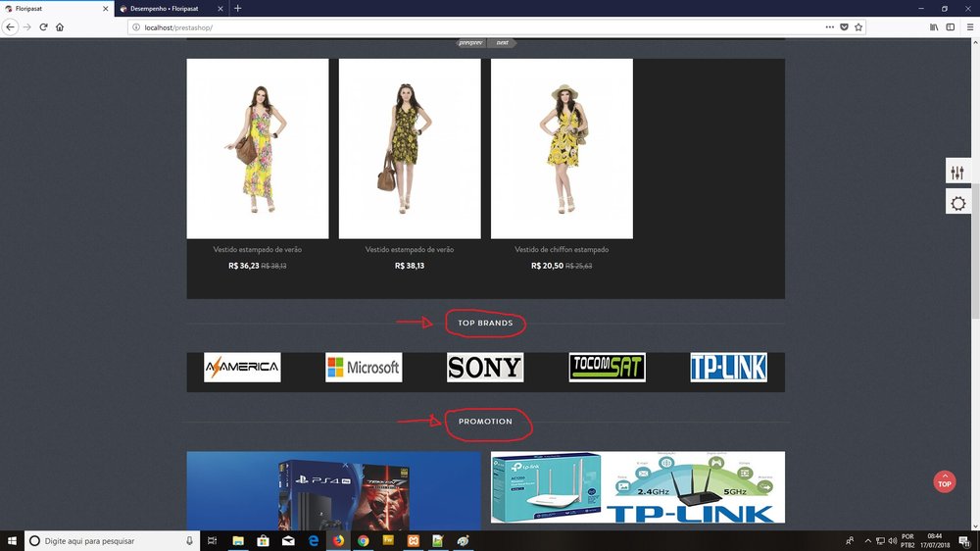Screen dimensions: 980x551
Task: Open the browser home page icon
Action: 60,26
